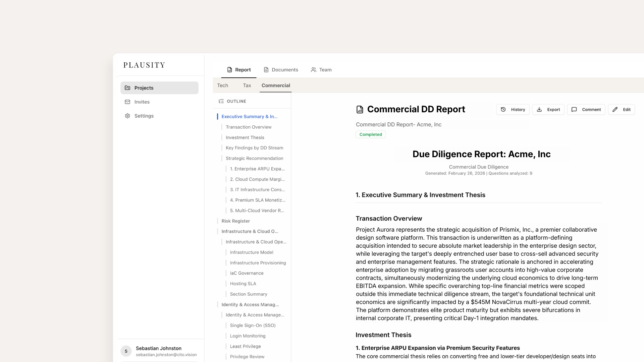Click the Completed status badge
Viewport: 644px width, 362px height.
tap(370, 134)
